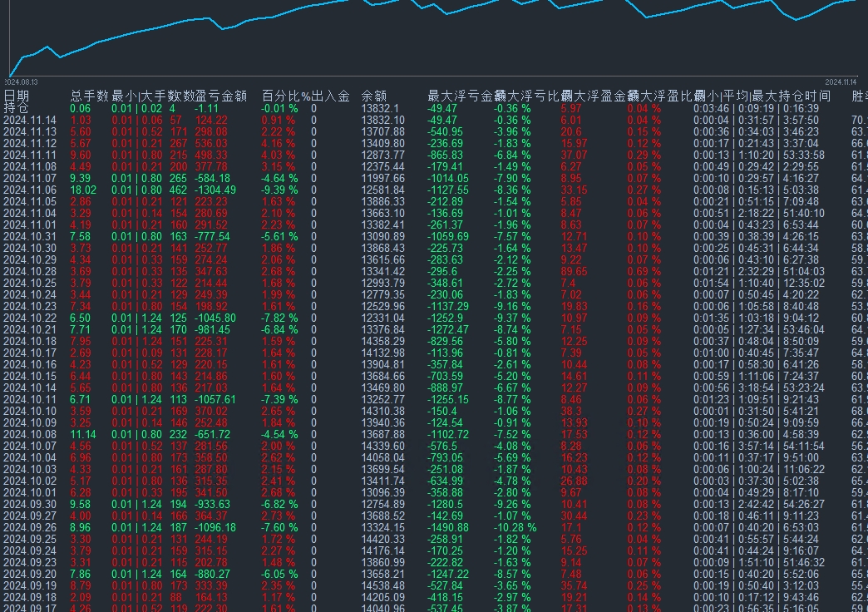Select the date cell 2024.11.11
This screenshot has height=612, width=868.
point(30,155)
